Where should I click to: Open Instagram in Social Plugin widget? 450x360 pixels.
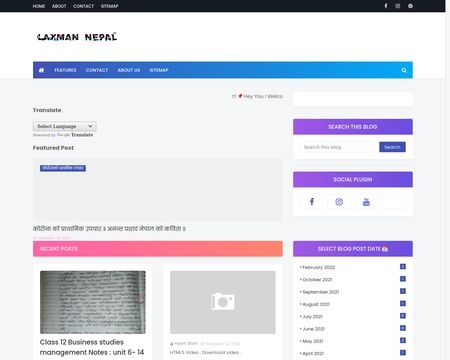[x=339, y=202]
